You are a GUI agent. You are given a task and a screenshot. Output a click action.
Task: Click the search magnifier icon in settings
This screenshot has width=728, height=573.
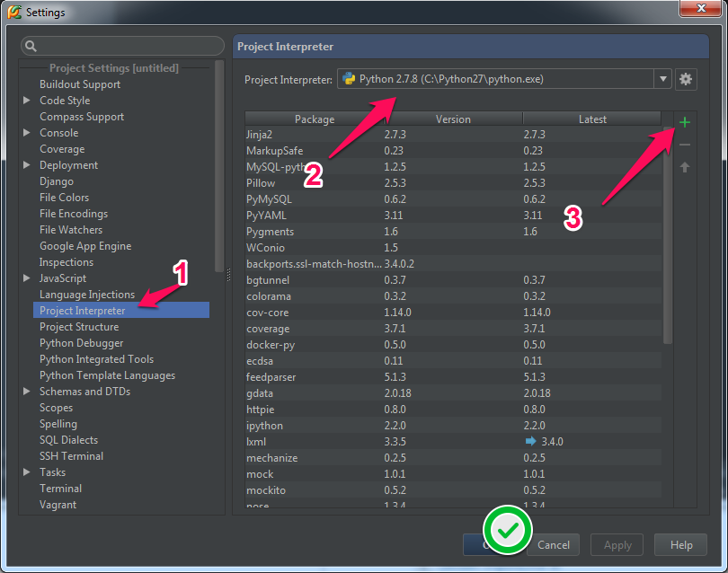tap(31, 46)
